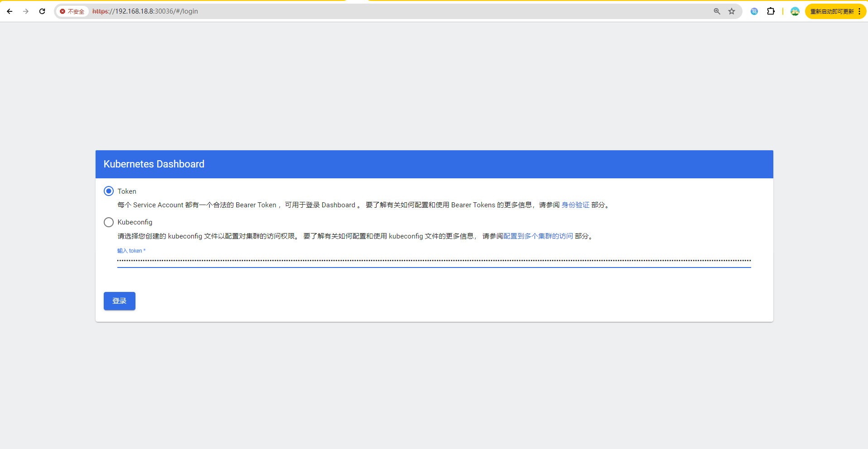Image resolution: width=868 pixels, height=449 pixels.
Task: Open the browser profile avatar
Action: pyautogui.click(x=795, y=11)
